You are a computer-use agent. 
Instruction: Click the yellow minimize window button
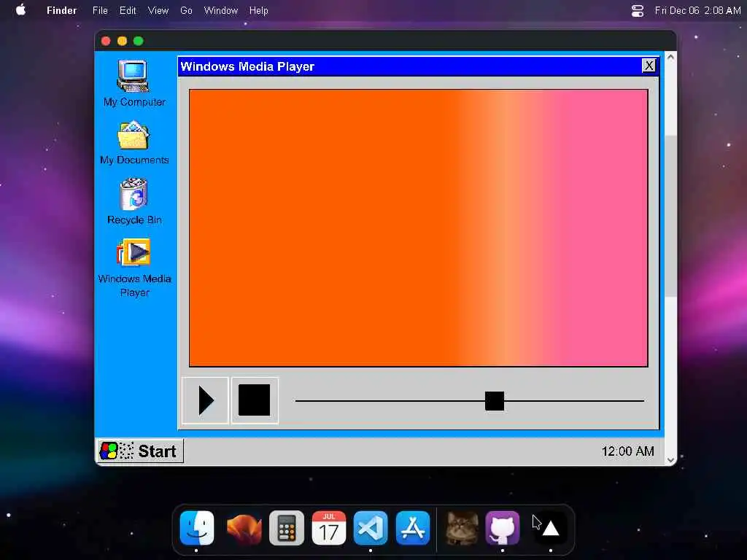tap(122, 41)
